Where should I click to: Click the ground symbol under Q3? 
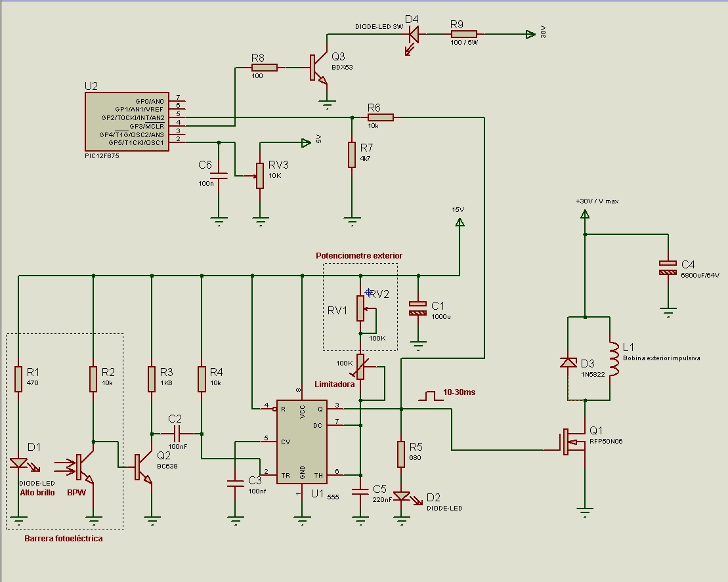[328, 104]
